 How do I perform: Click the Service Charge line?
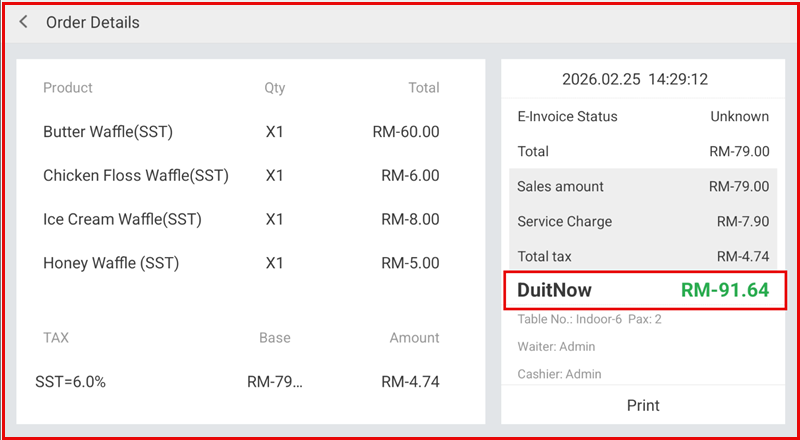tap(642, 222)
